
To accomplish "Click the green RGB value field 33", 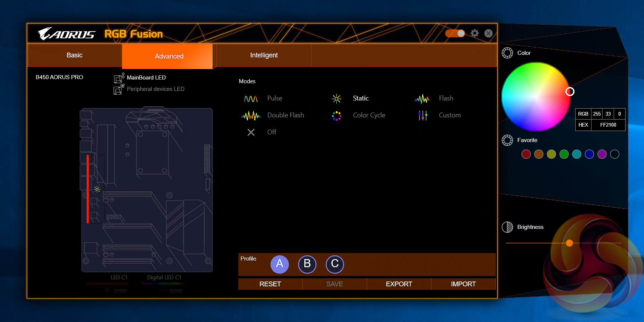I will coord(608,114).
